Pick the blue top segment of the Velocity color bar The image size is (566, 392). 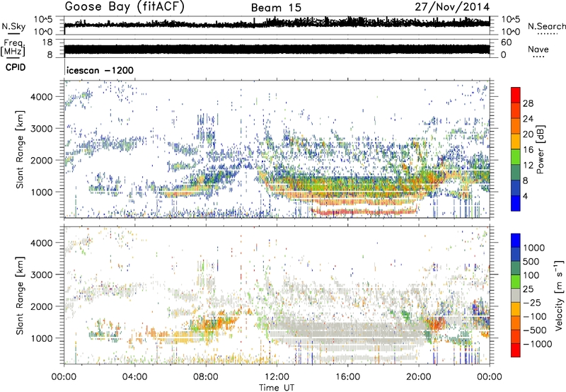click(516, 241)
